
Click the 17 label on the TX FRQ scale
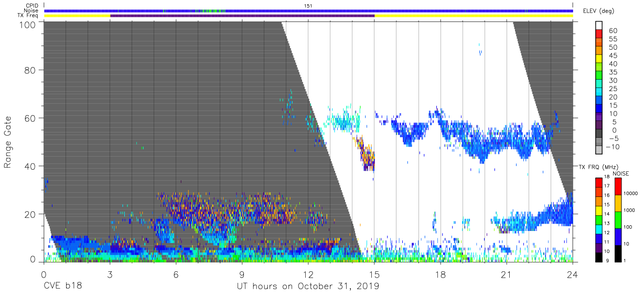(607, 186)
